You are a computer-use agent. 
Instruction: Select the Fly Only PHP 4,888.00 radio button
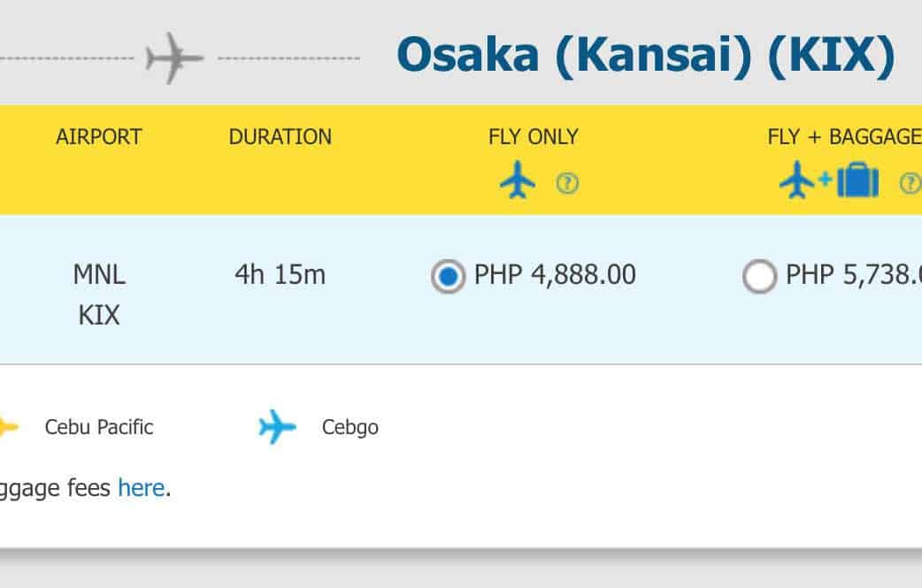(449, 277)
